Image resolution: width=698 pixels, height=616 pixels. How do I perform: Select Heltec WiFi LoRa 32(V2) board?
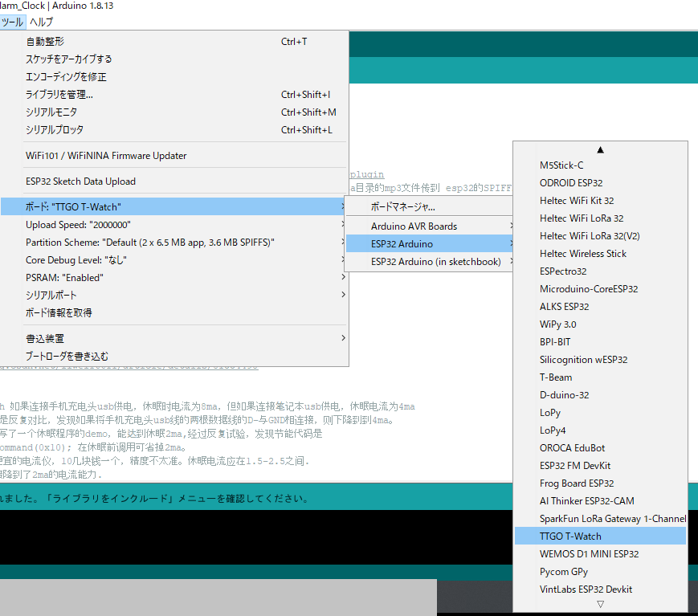point(600,236)
